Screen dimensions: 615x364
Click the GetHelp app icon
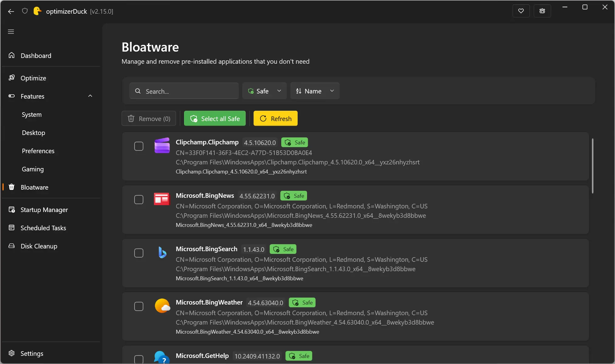[x=162, y=357]
